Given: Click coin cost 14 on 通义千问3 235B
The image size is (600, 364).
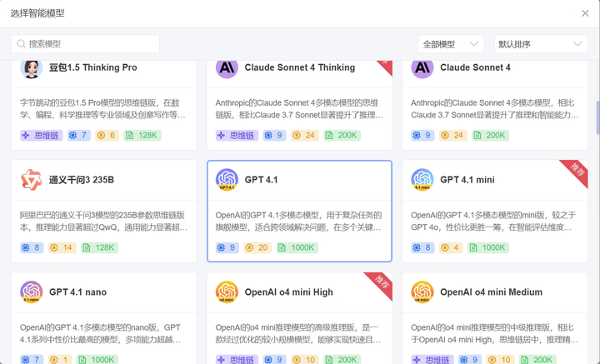Looking at the screenshot, I should click(62, 247).
